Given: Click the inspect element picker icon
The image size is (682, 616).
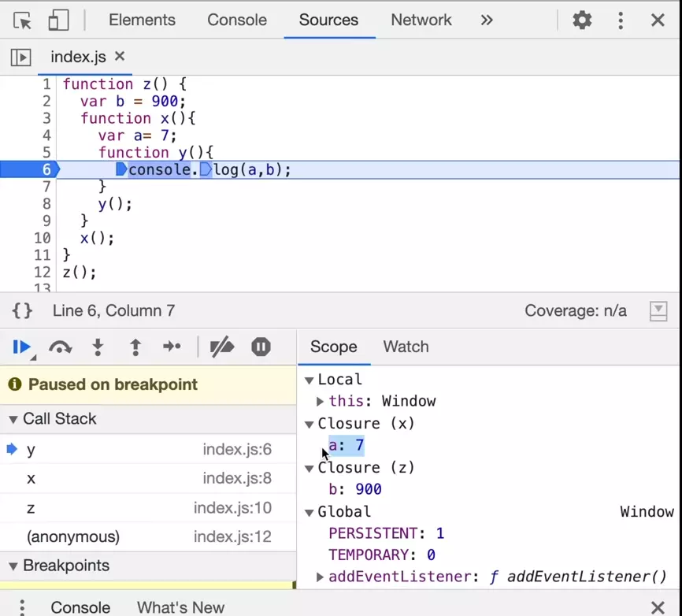Looking at the screenshot, I should click(23, 20).
